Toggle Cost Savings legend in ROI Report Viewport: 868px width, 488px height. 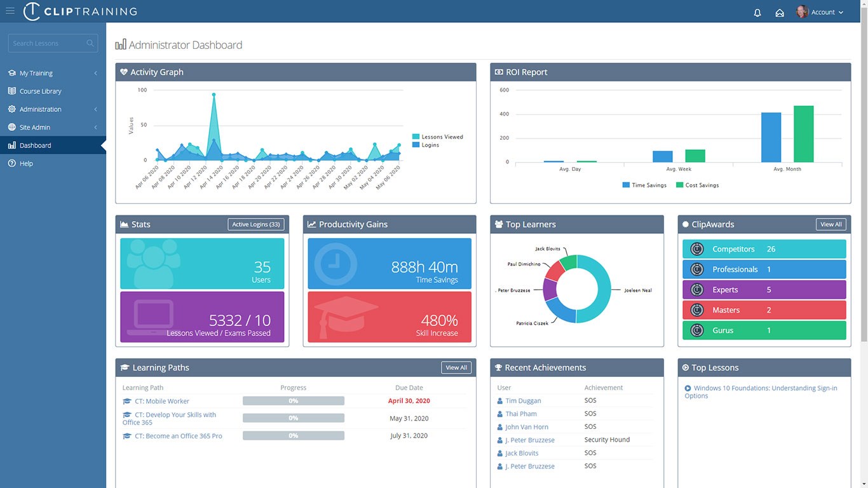tap(698, 185)
